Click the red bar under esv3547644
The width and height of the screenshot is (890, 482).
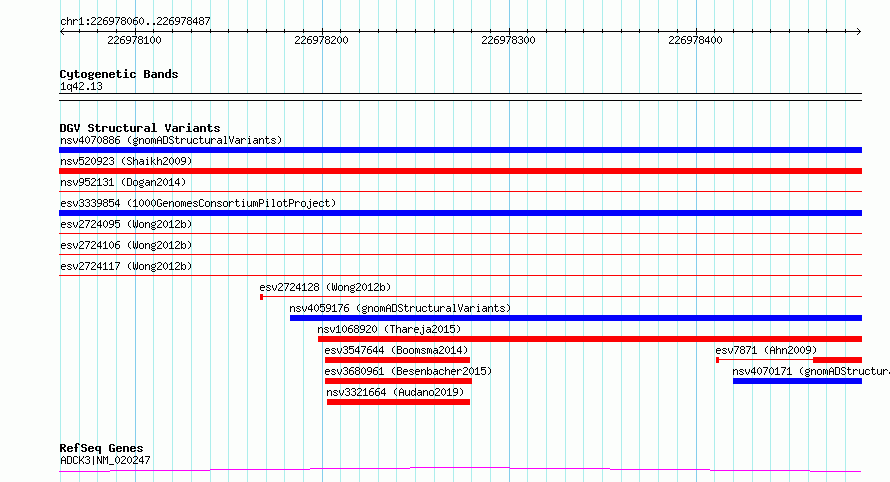point(397,360)
